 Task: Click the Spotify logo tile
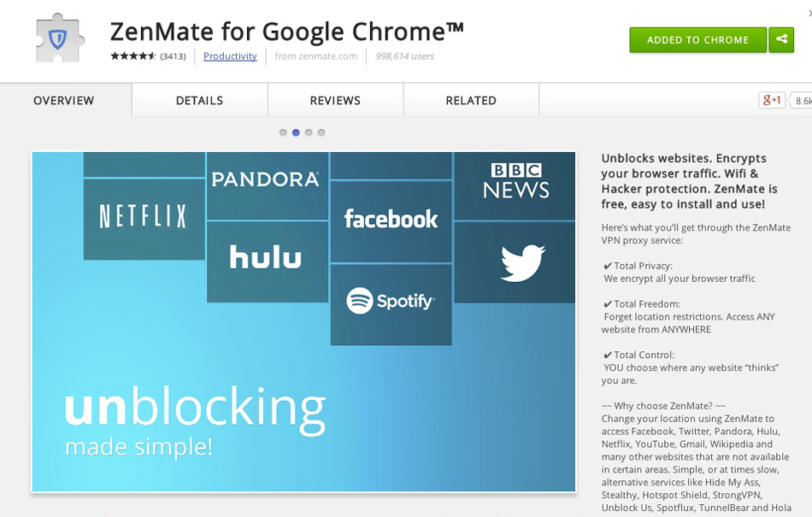click(391, 304)
